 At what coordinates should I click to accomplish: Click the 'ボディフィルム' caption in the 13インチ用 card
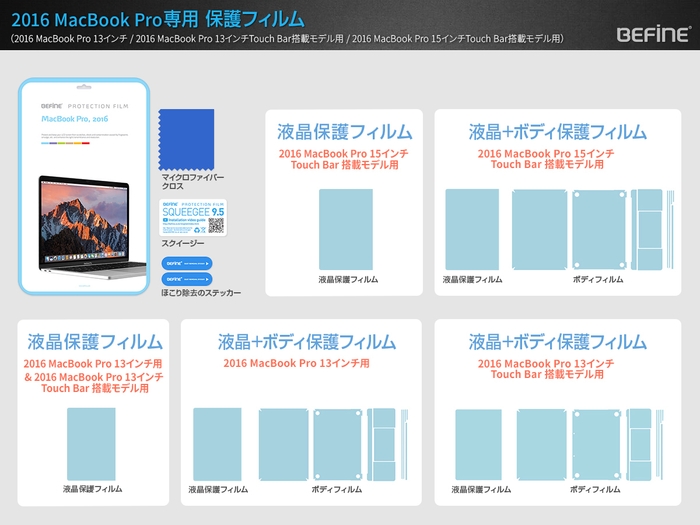click(x=337, y=489)
